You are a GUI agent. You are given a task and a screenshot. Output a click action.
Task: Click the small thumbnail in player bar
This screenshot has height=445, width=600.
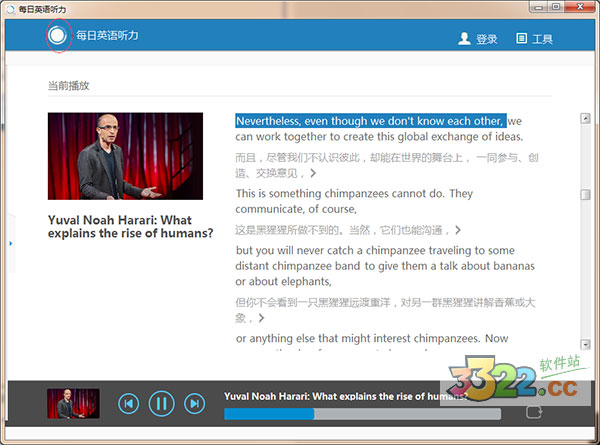click(73, 403)
